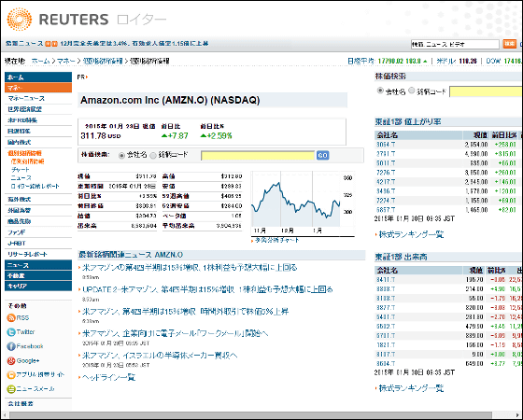The image size is (523, 420).
Task: Open the RSS feed icon in sidebar
Action: click(11, 317)
